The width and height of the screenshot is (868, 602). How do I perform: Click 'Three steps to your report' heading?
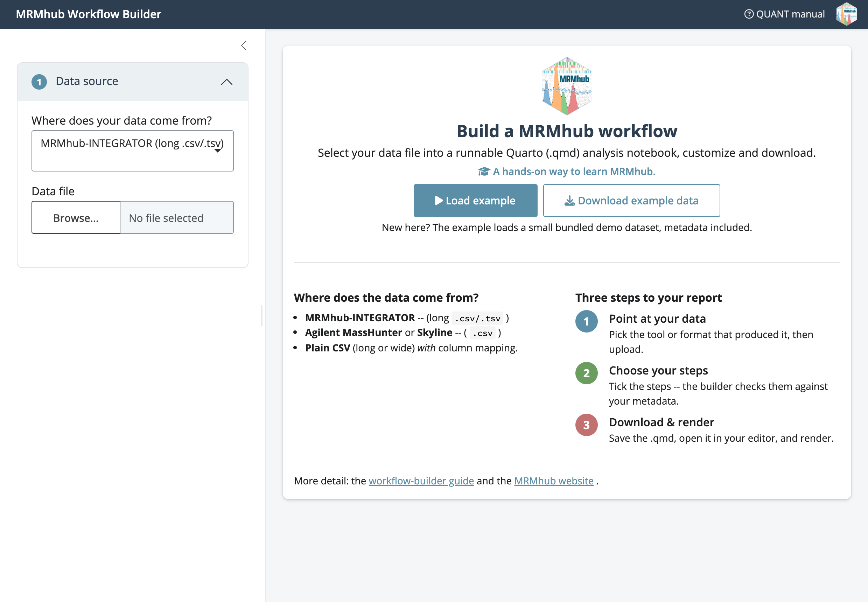pos(648,297)
